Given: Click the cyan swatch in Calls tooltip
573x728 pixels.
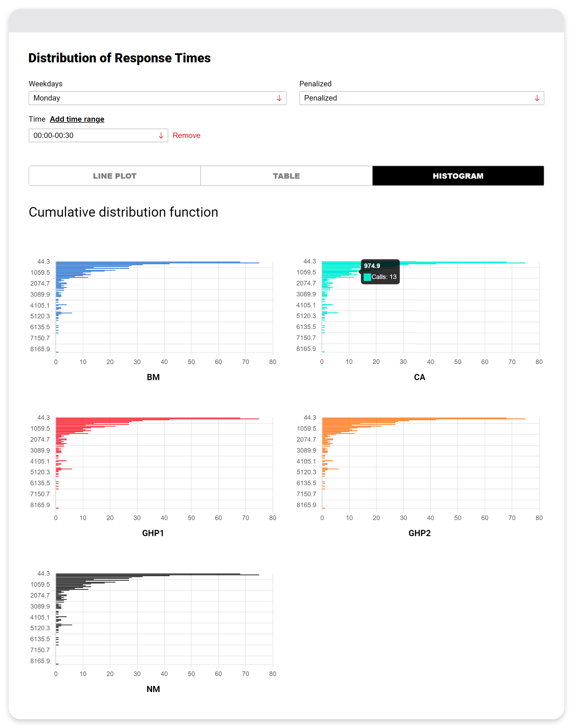Looking at the screenshot, I should (x=367, y=277).
